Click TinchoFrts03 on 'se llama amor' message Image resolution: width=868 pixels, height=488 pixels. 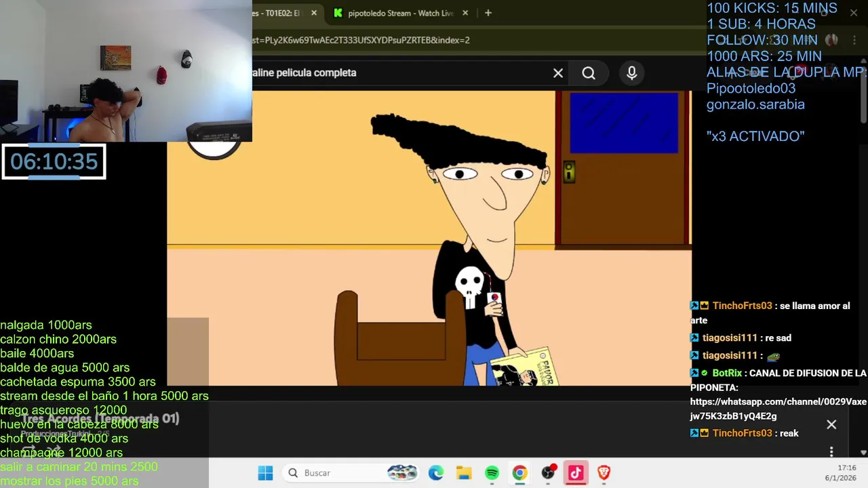(742, 306)
